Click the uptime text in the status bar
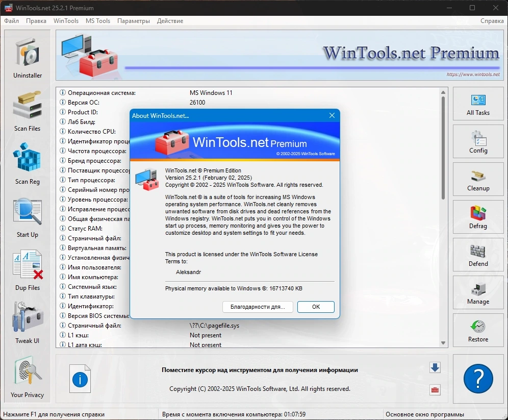This screenshot has height=420, width=508. (234, 414)
